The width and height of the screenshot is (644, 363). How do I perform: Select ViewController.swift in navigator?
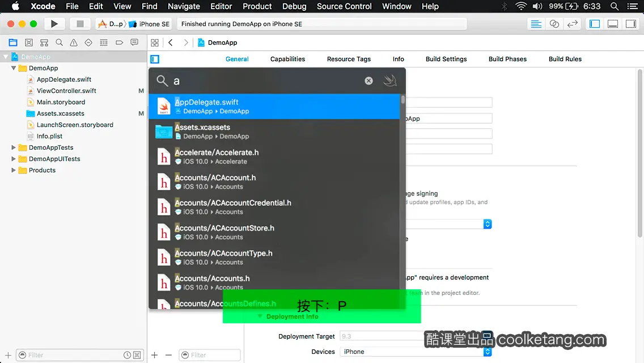[x=66, y=91]
